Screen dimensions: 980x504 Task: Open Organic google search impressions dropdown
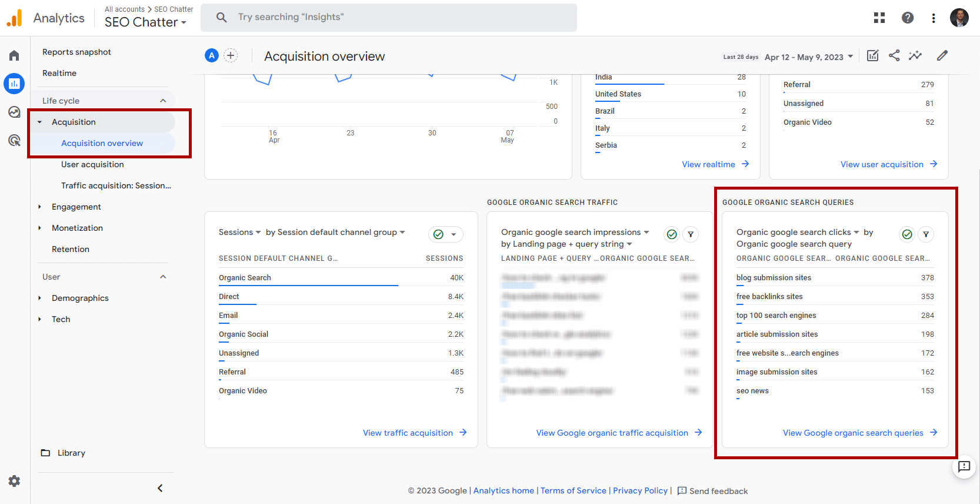coord(575,232)
